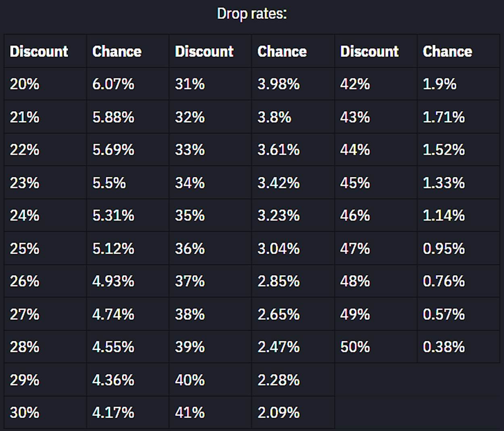Click the 50% discount cell
The width and height of the screenshot is (504, 431).
(355, 347)
